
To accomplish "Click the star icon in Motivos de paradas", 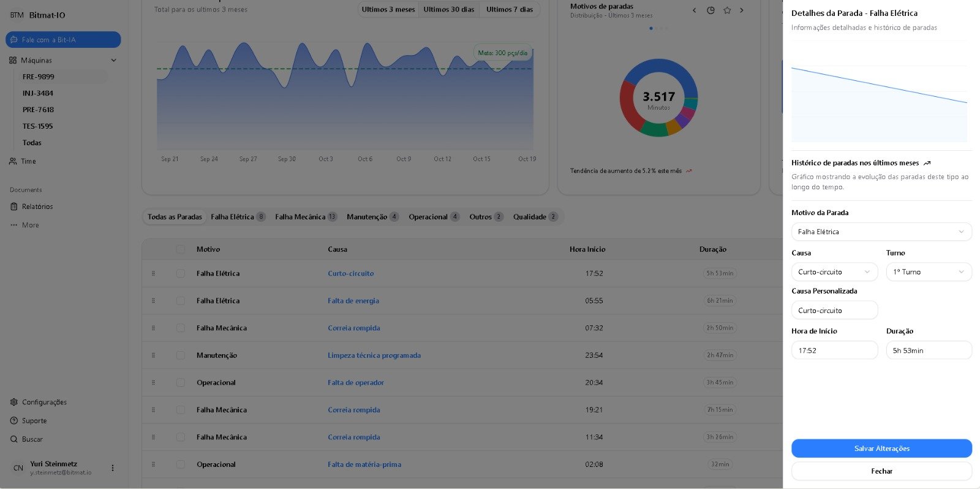I will coord(727,10).
